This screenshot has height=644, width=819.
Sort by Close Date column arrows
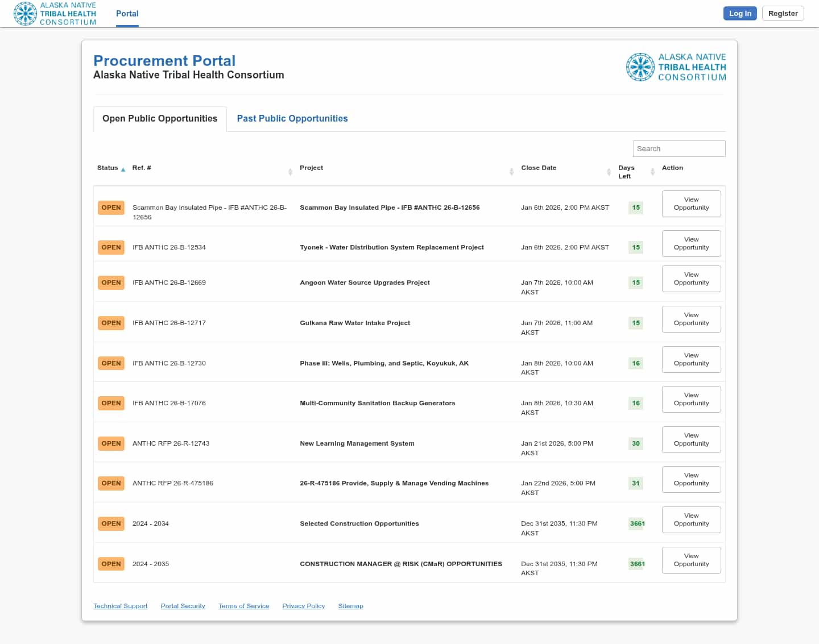point(609,172)
